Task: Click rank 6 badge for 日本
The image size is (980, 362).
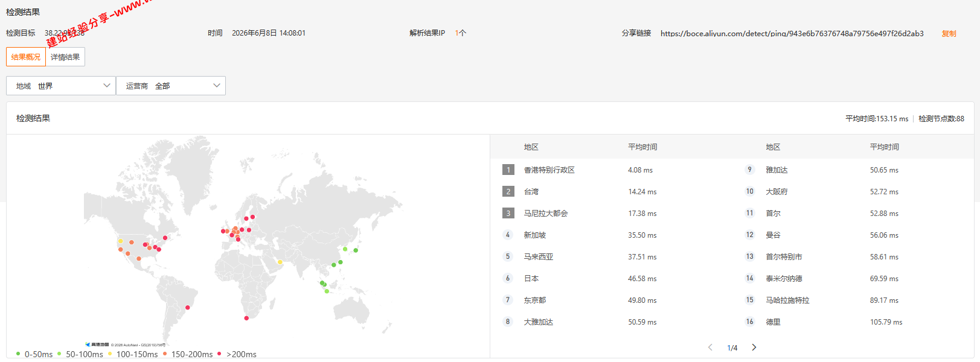Action: [508, 278]
